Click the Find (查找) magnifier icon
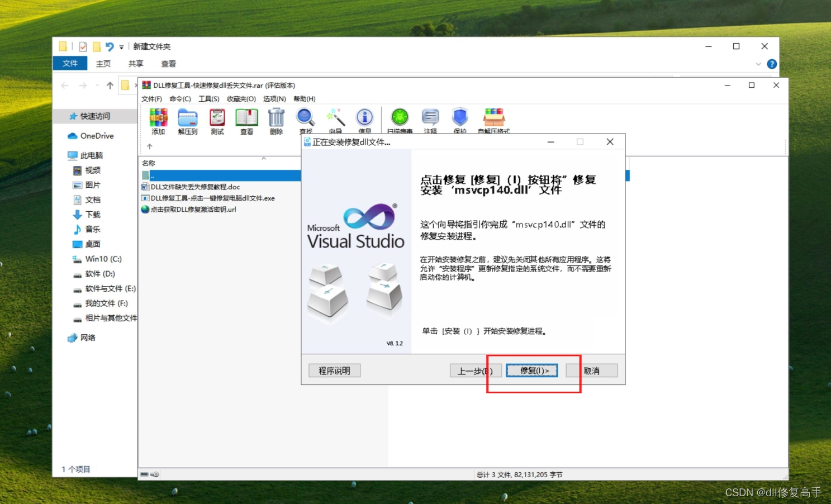Screen dimensions: 831x504 [305, 118]
